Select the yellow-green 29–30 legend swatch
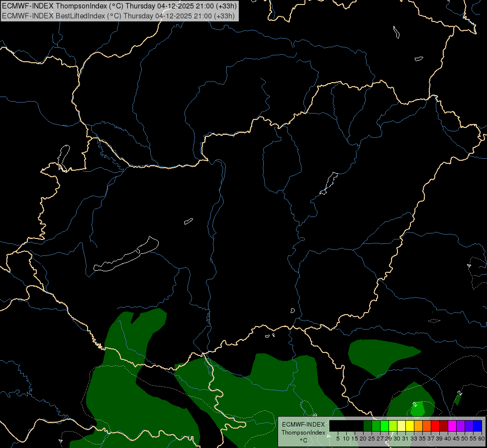The image size is (487, 448). tap(393, 426)
